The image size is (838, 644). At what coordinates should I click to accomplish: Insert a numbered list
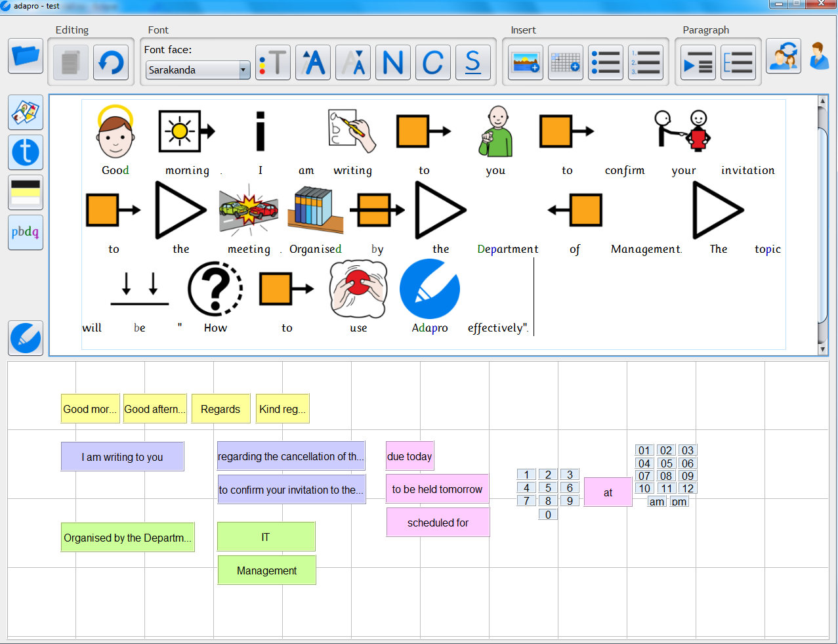pos(646,63)
